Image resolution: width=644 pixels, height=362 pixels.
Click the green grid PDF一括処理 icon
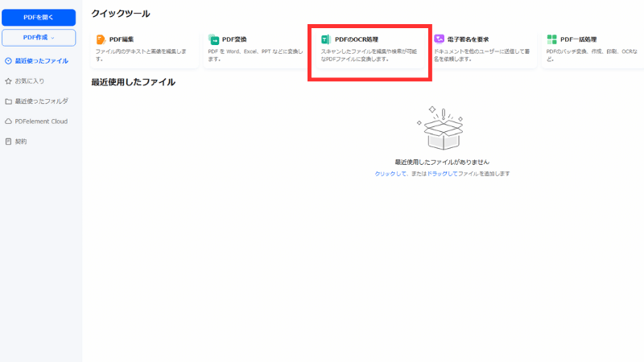[x=551, y=39]
